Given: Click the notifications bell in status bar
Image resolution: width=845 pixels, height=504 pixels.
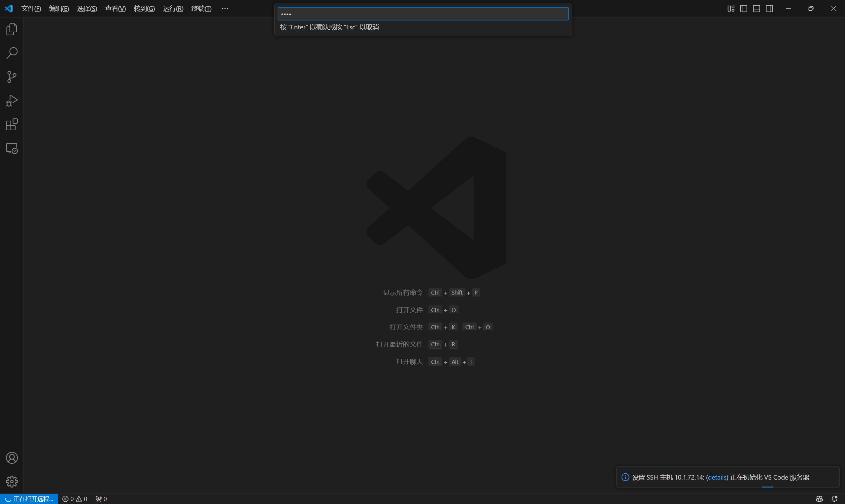Looking at the screenshot, I should (834, 499).
